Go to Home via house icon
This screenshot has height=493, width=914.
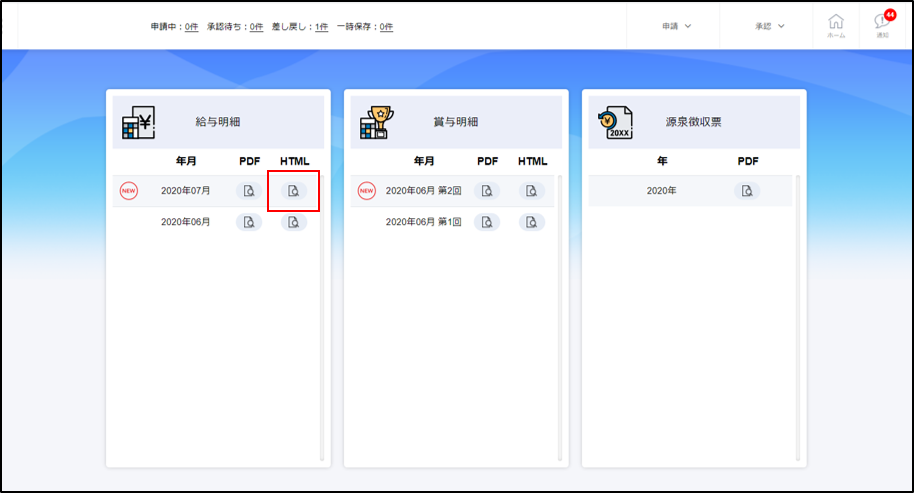[836, 25]
